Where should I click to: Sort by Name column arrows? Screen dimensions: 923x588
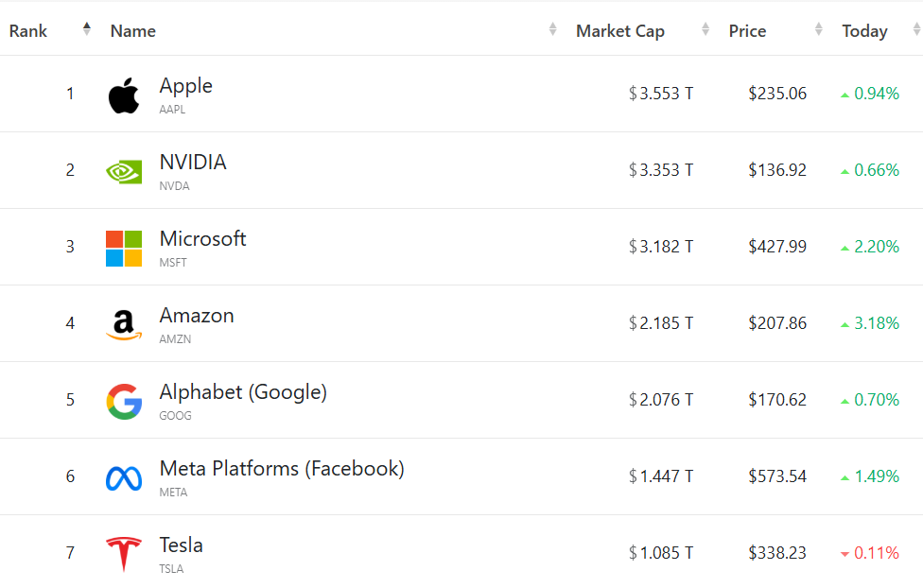coord(553,30)
